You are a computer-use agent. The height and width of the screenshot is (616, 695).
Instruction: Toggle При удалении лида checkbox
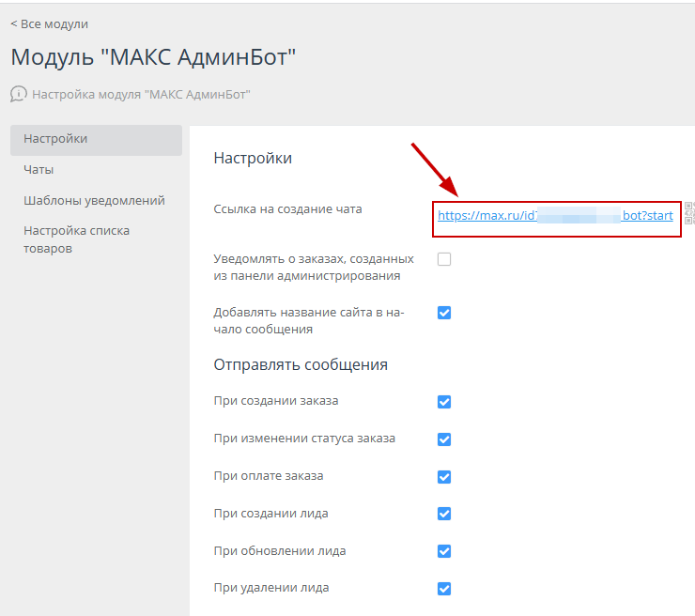tap(444, 589)
